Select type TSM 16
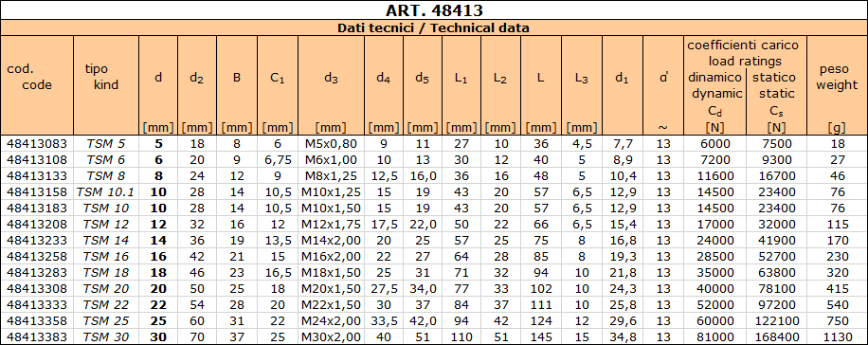The height and width of the screenshot is (345, 868). coord(106,257)
